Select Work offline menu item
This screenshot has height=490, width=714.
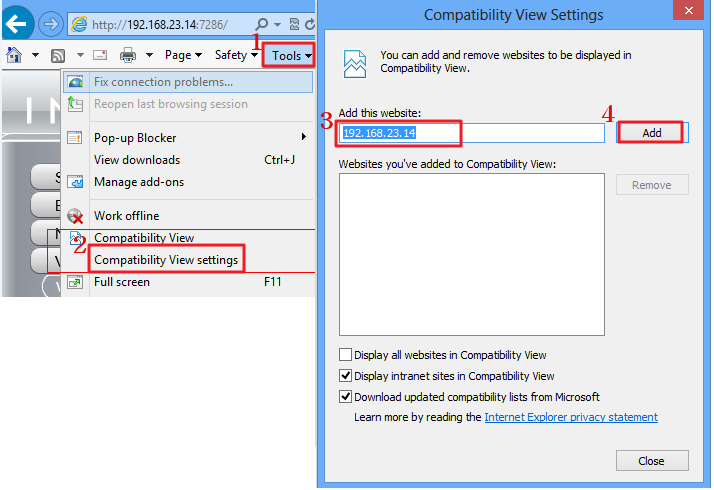(188, 216)
